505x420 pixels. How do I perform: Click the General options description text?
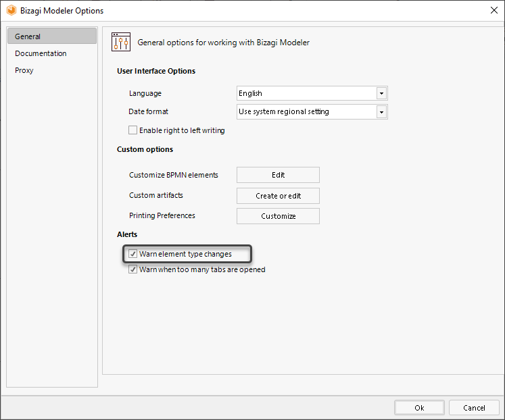click(x=224, y=43)
